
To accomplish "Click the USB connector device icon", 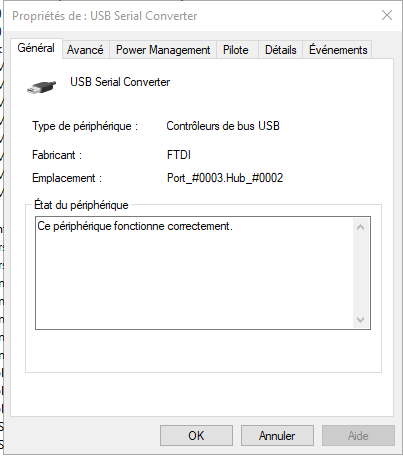I will point(41,87).
